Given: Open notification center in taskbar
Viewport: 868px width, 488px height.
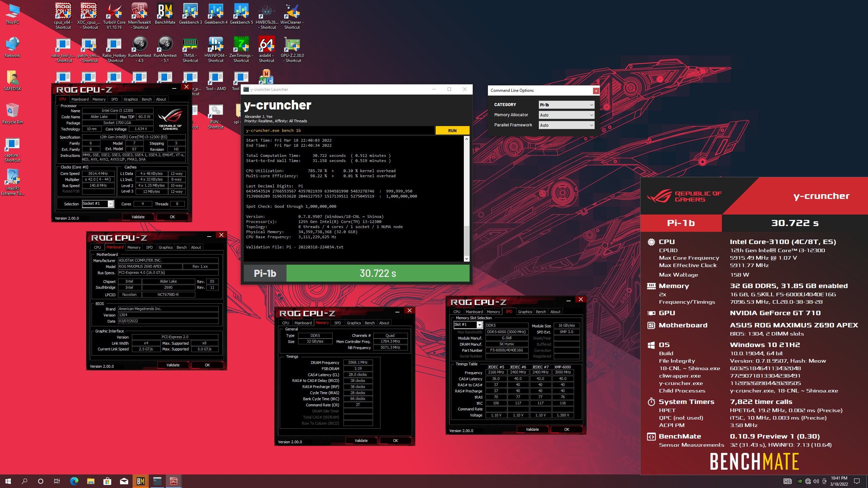Looking at the screenshot, I should tap(857, 481).
